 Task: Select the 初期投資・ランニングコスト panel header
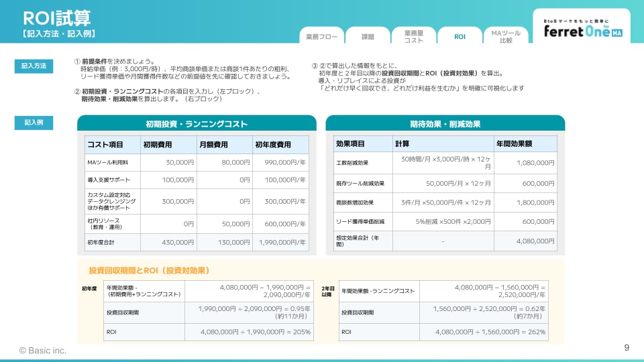coord(197,124)
